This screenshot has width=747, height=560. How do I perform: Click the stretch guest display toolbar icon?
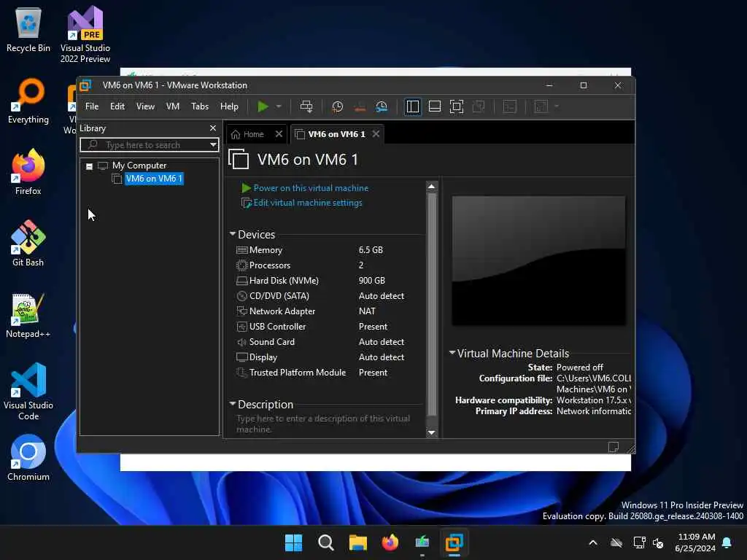[541, 106]
